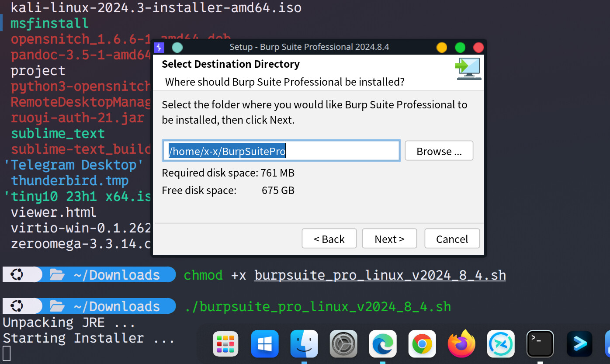Click the installer computer arrow graphic
610x364 pixels.
point(468,69)
